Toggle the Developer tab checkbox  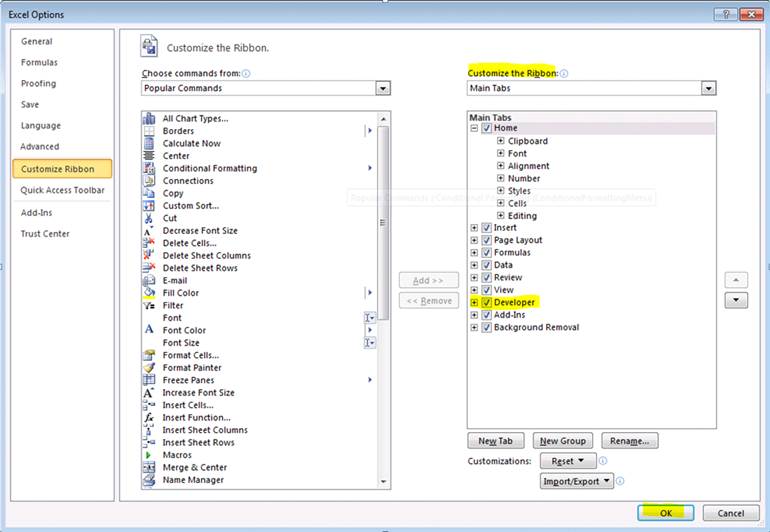[487, 302]
